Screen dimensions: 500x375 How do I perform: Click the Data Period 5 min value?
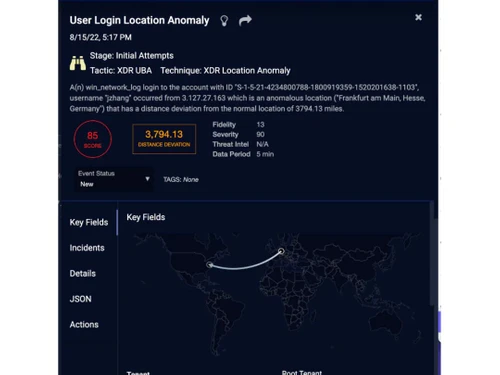point(265,154)
